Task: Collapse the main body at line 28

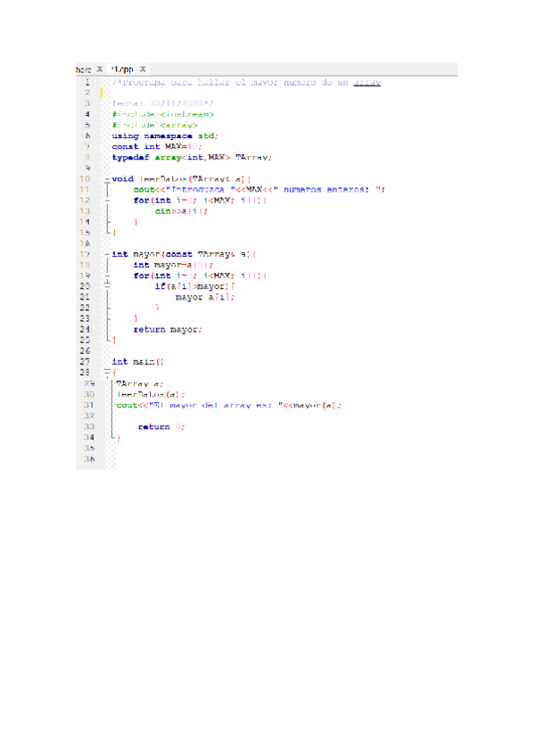Action: click(x=107, y=372)
